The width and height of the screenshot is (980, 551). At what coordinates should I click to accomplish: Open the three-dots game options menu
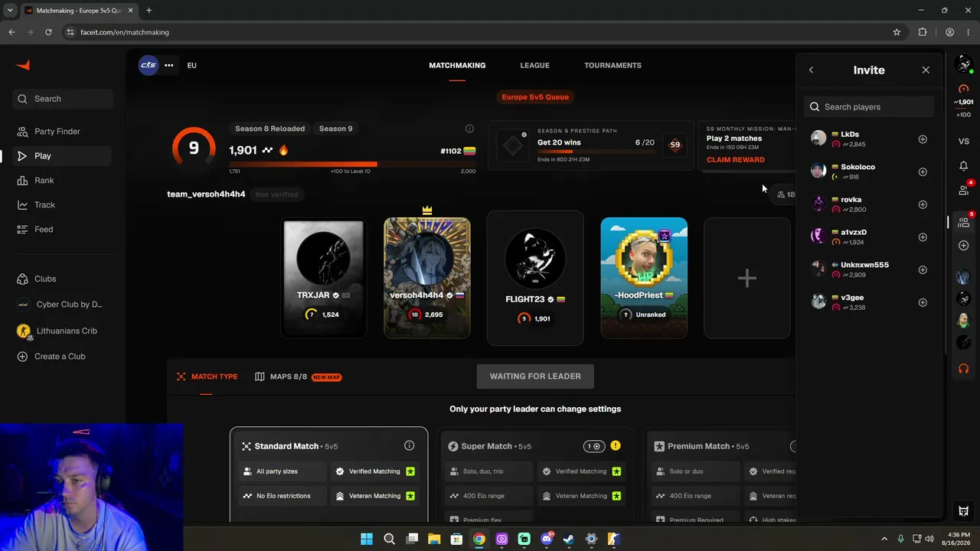pyautogui.click(x=168, y=65)
